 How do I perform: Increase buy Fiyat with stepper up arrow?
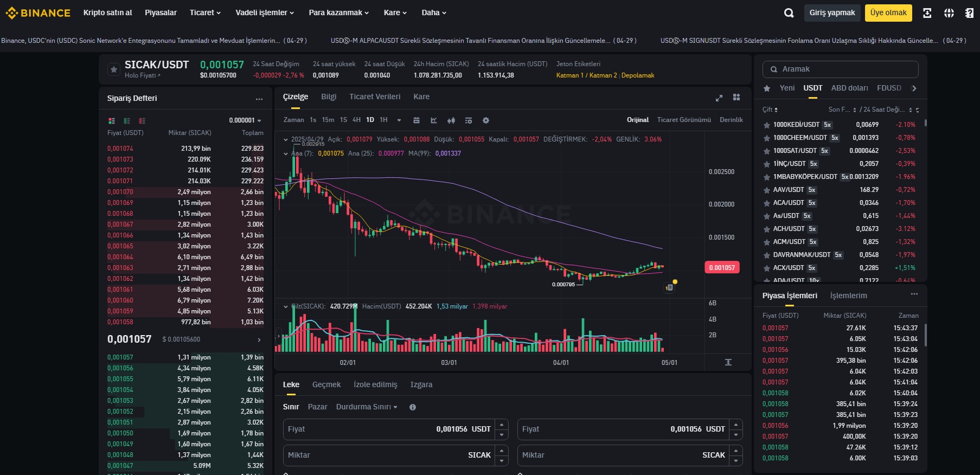tap(502, 424)
